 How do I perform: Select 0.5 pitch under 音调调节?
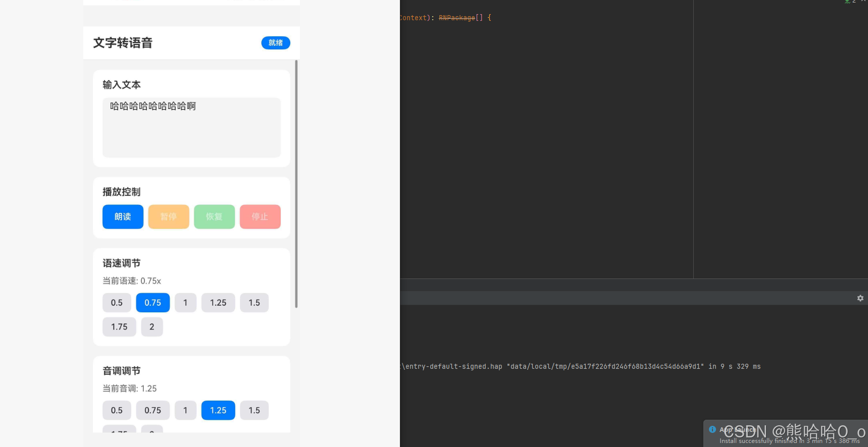117,410
